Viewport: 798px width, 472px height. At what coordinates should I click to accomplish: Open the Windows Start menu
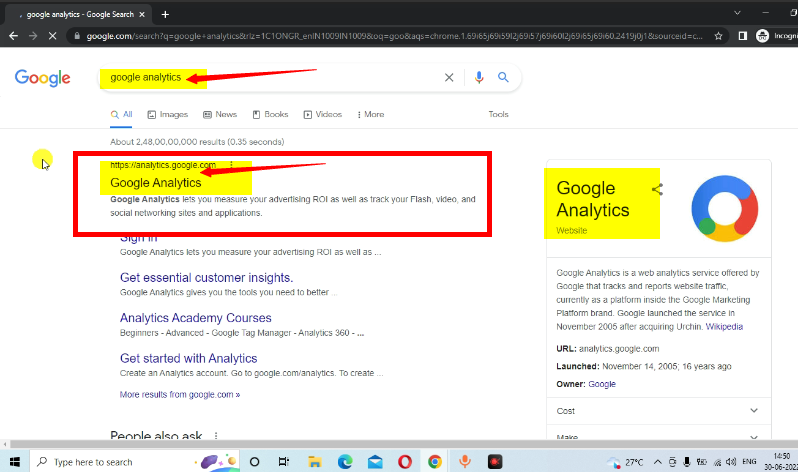click(x=15, y=462)
